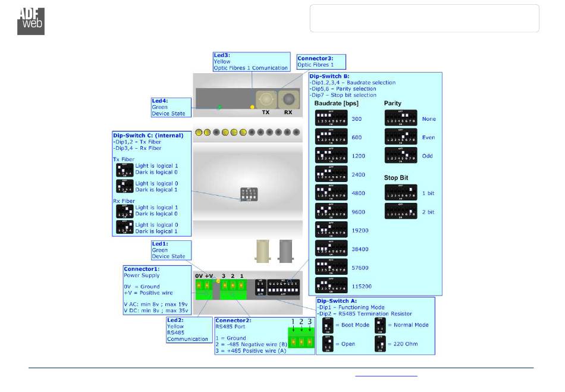Click the dip-switch image for 300 baud
Image resolution: width=565 pixels, height=392 pixels.
331,118
